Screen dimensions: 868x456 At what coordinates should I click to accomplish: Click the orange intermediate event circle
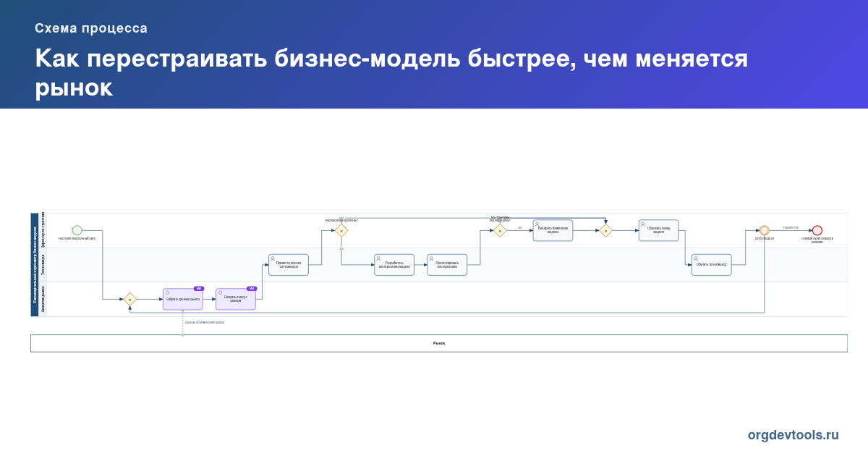coord(765,230)
